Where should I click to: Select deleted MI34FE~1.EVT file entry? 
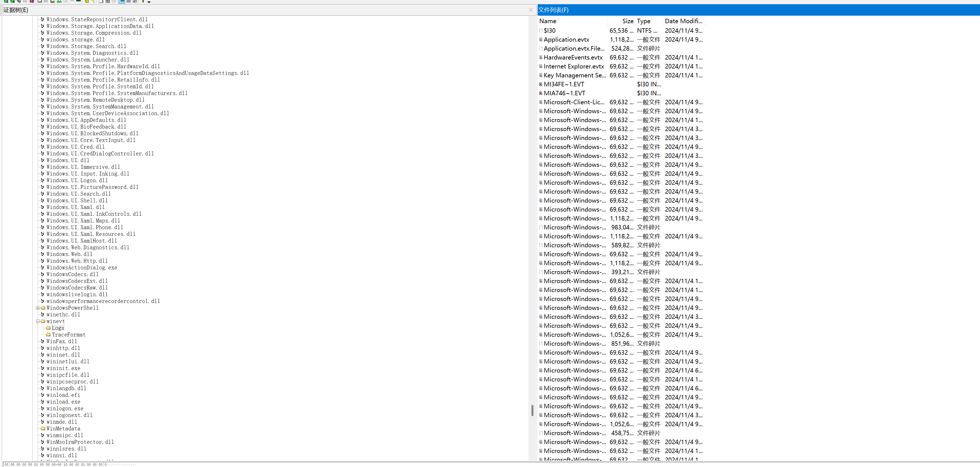coord(564,84)
